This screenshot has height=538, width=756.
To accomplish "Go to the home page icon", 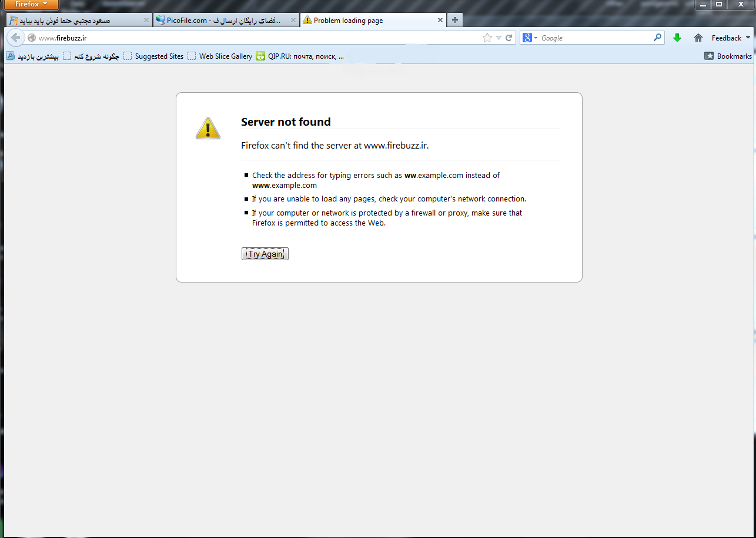I will (x=698, y=38).
